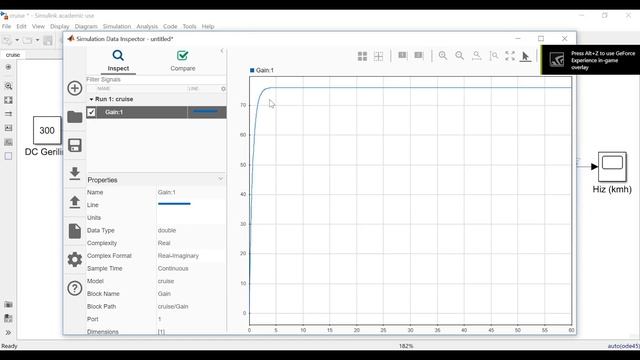Open the Simulink Edit menu
The height and width of the screenshot is (360, 640).
pos(21,26)
